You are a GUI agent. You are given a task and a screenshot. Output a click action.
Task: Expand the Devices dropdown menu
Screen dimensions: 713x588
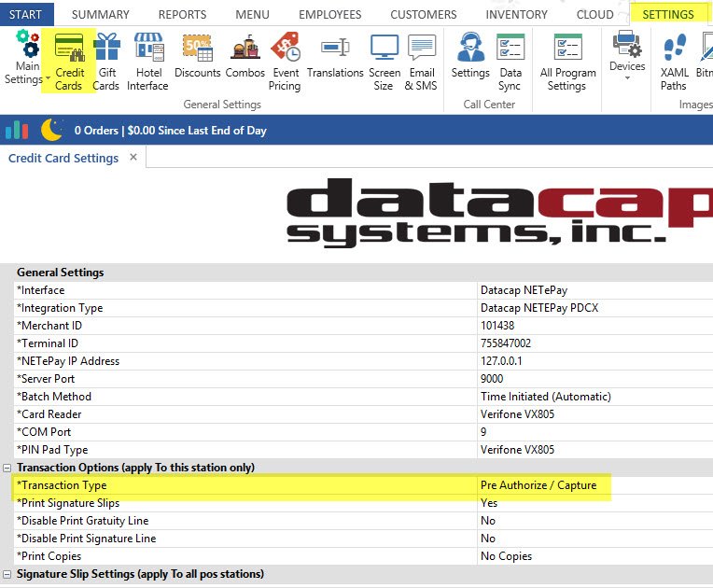pyautogui.click(x=627, y=77)
